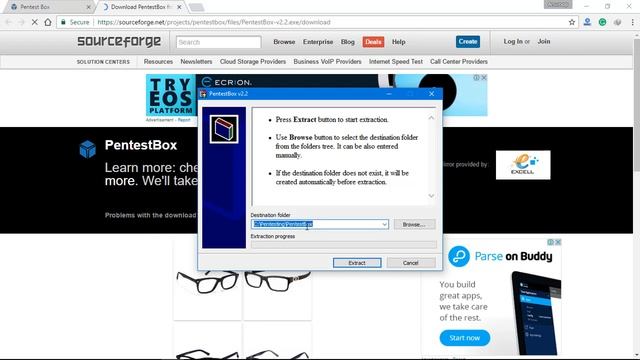Open Business VoIP Providers link
Image resolution: width=640 pixels, height=360 pixels.
(327, 62)
